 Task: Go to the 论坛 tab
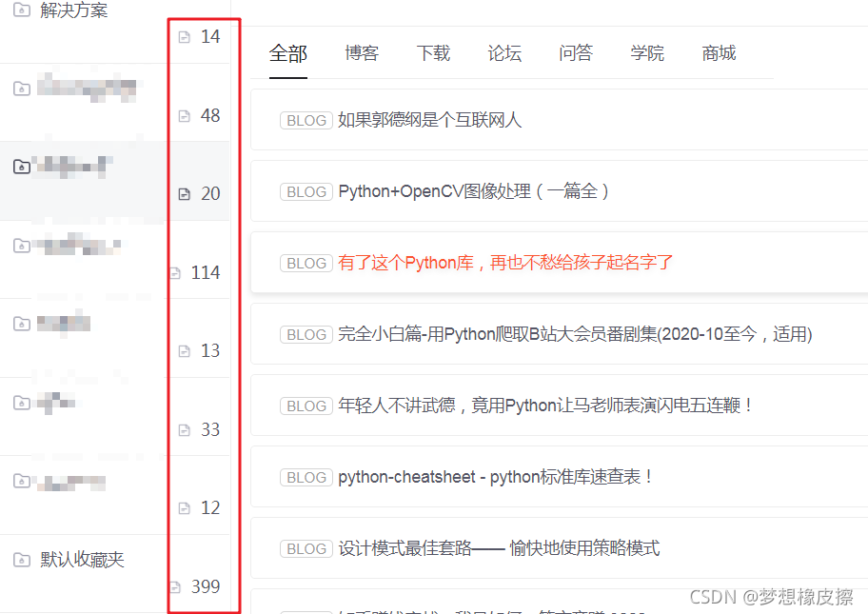(x=504, y=53)
